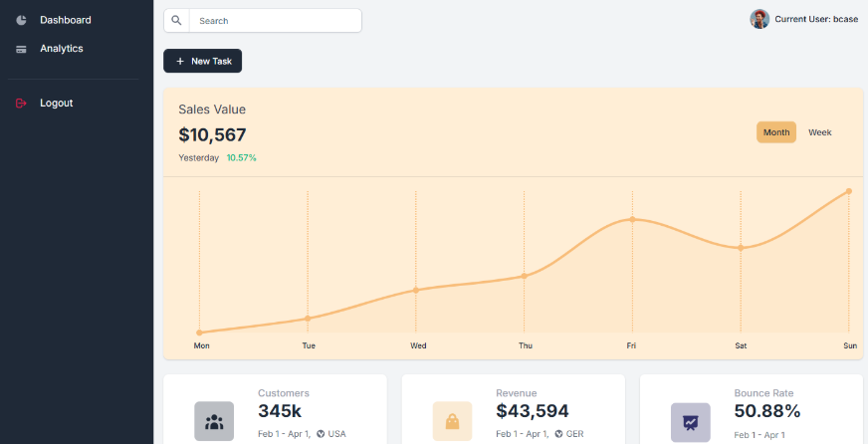Click the GER globe icon
The height and width of the screenshot is (444, 868).
558,434
